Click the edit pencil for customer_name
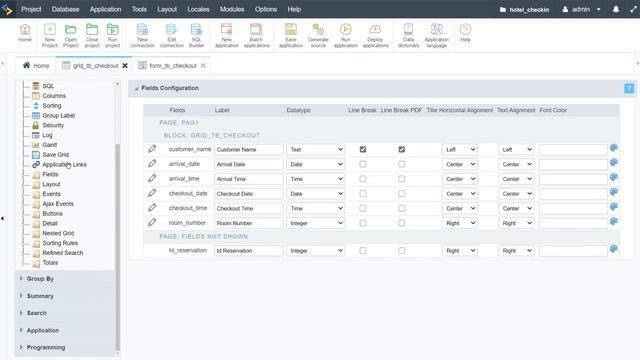This screenshot has width=640, height=360. (152, 149)
